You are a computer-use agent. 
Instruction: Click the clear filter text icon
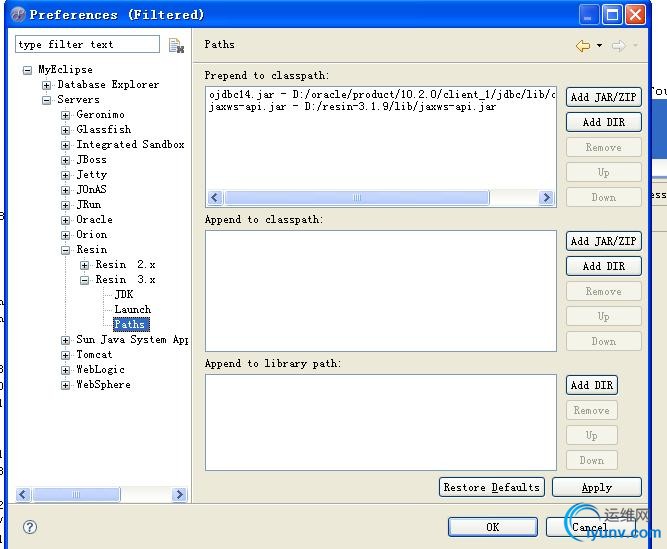(x=176, y=45)
